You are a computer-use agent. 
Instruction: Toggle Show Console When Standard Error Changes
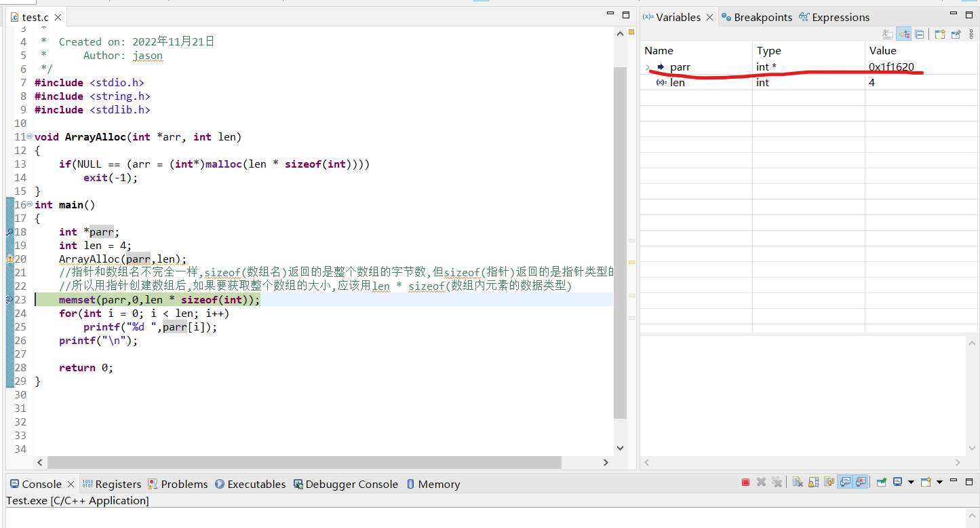861,482
